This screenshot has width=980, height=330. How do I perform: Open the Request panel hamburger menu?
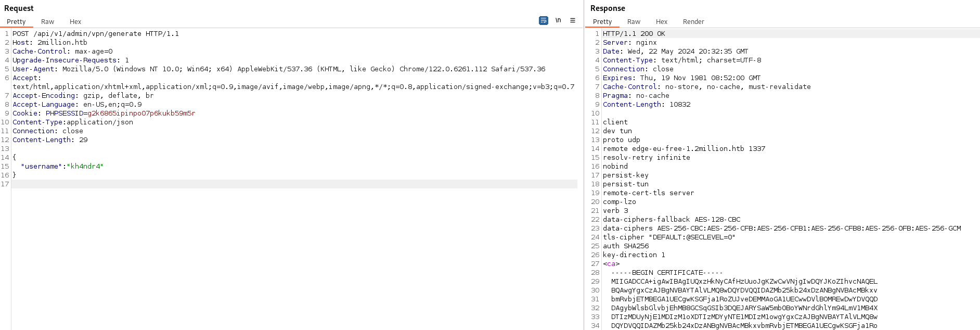[x=573, y=20]
